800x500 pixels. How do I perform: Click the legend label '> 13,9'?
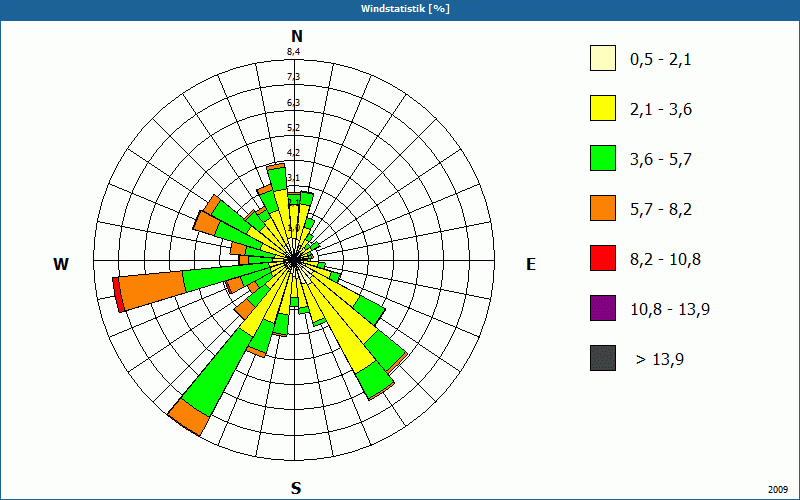point(660,360)
